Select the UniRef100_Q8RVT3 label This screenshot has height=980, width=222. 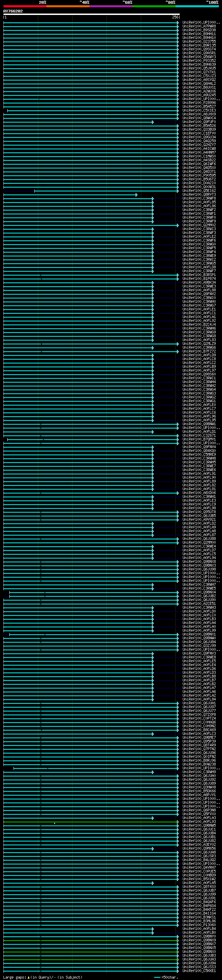[x=199, y=194]
